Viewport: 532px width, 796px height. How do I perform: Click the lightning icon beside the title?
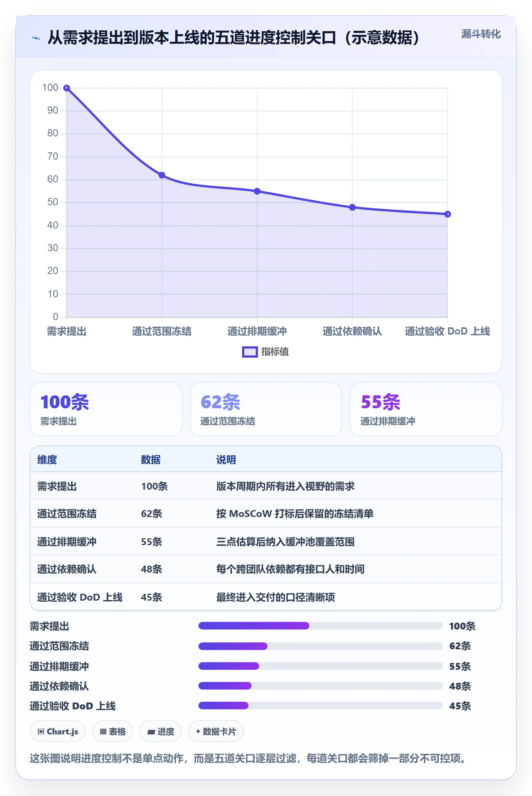click(36, 38)
